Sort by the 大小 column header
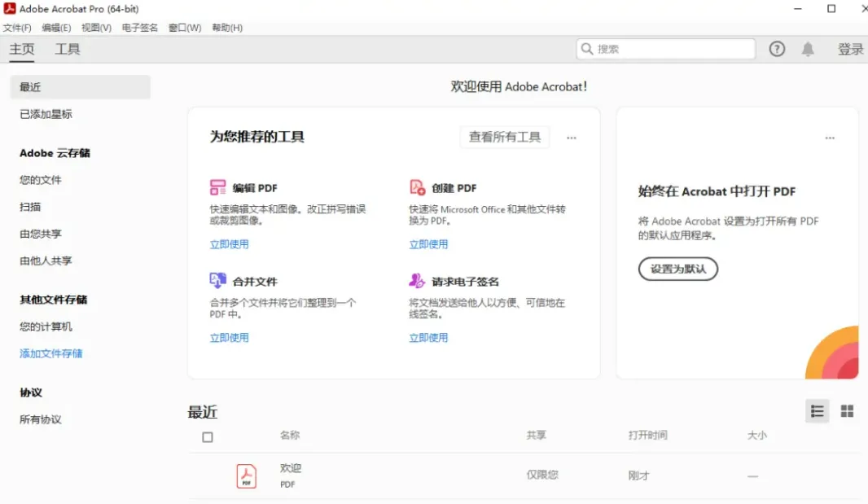 tap(756, 436)
